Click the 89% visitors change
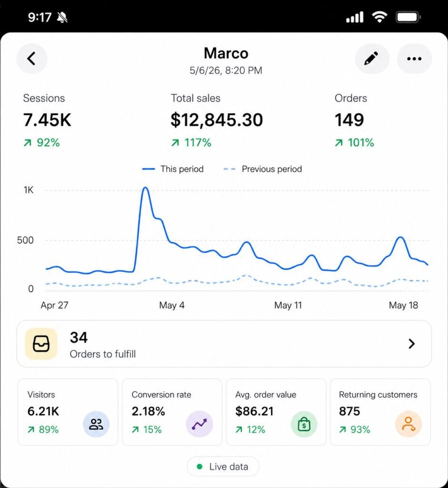The image size is (448, 488). [49, 430]
